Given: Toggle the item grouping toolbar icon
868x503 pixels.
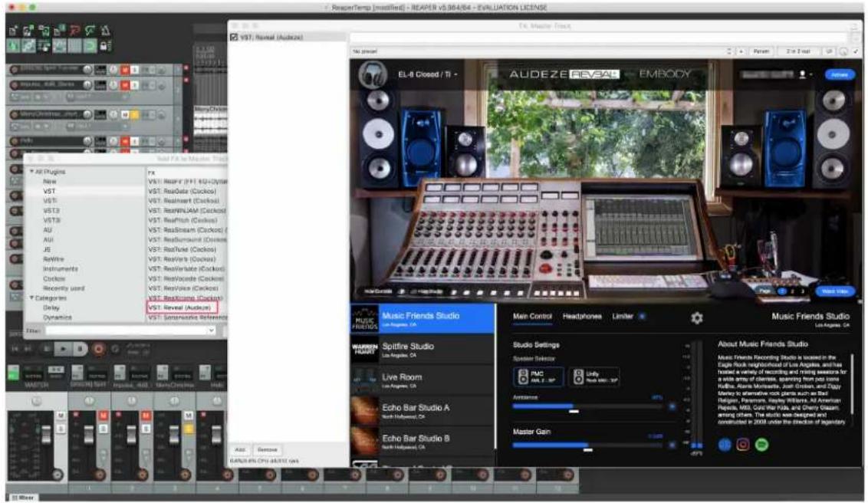Looking at the screenshot, I should [29, 46].
